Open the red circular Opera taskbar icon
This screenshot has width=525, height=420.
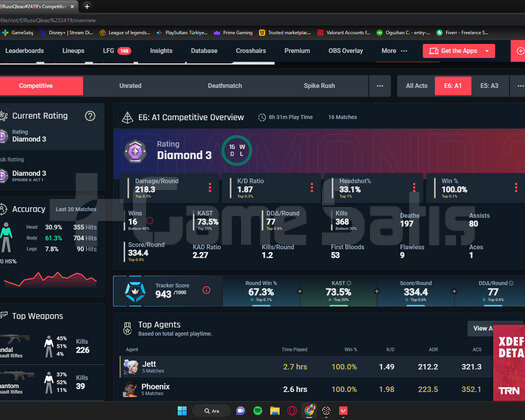pyautogui.click(x=292, y=411)
